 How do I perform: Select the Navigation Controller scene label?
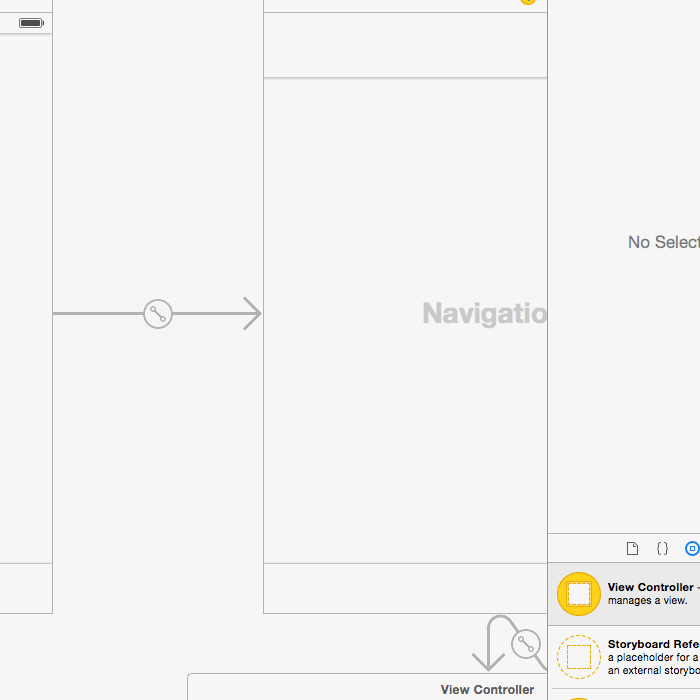485,314
